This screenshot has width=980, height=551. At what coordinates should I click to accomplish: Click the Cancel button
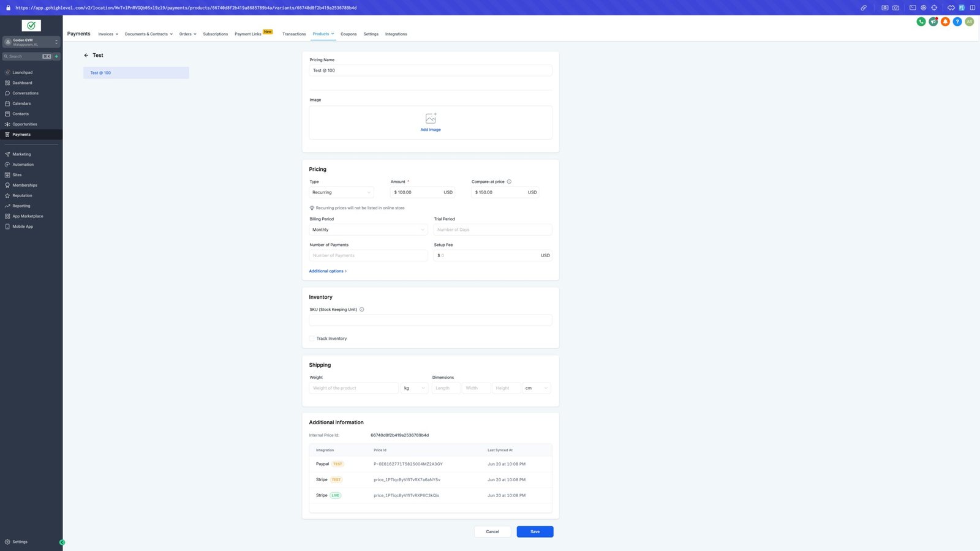[x=492, y=531]
